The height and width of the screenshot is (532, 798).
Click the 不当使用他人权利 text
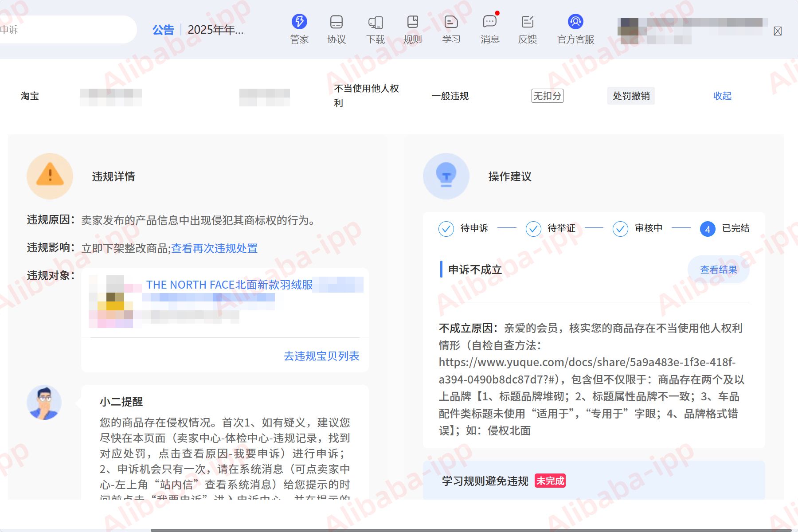tap(367, 96)
